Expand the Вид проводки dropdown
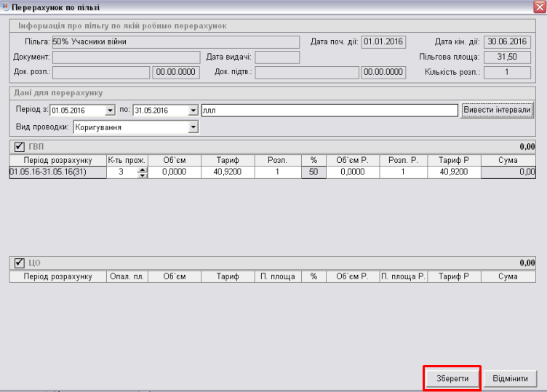Screen dimensions: 547x392 click(x=193, y=127)
